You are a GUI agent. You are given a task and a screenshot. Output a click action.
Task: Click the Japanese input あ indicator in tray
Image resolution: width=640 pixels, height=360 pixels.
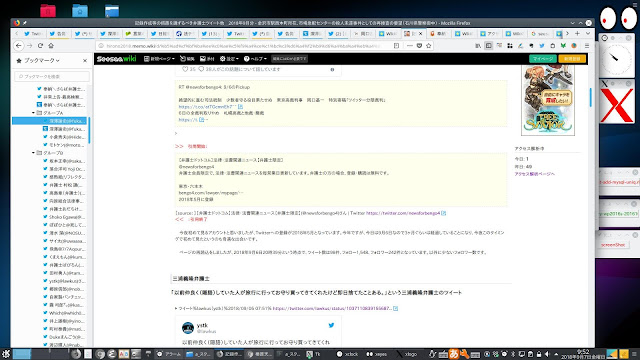tap(453, 354)
